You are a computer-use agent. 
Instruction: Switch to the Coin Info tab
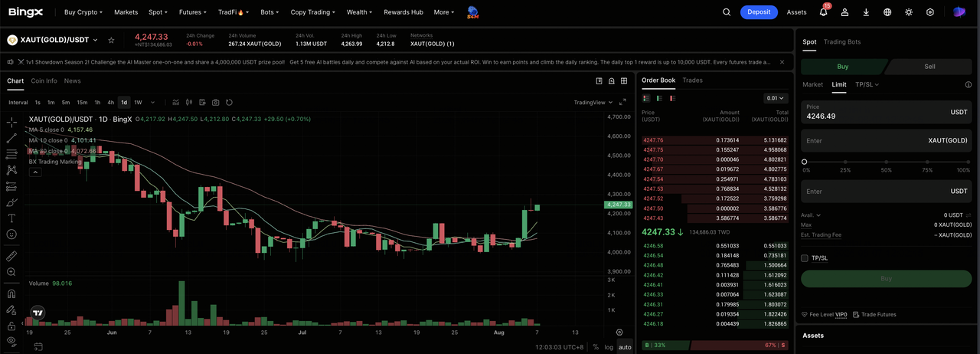tap(44, 80)
